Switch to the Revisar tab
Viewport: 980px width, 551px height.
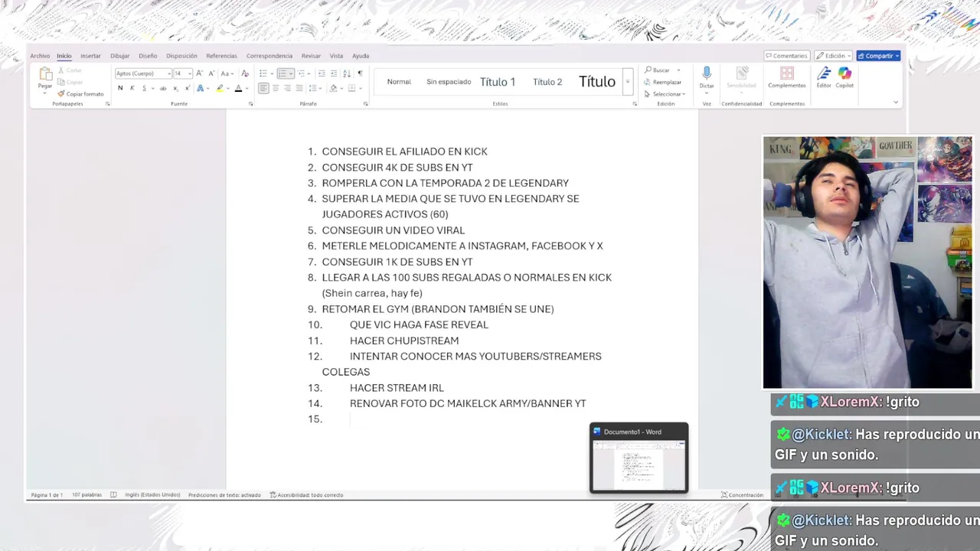click(x=311, y=56)
